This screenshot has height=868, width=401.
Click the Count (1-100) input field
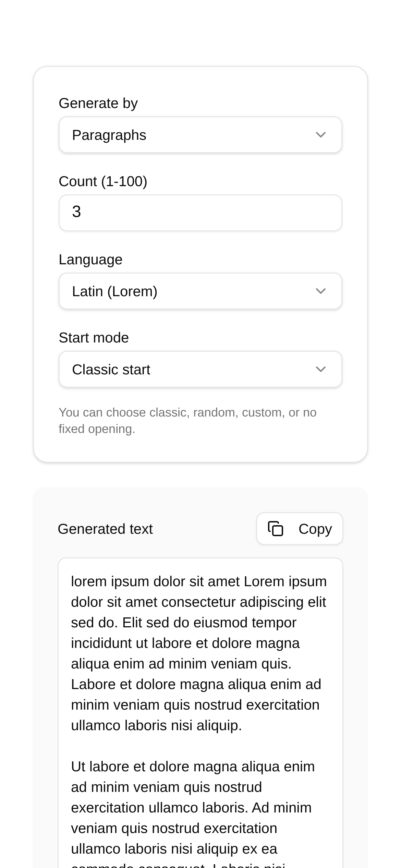pos(200,213)
